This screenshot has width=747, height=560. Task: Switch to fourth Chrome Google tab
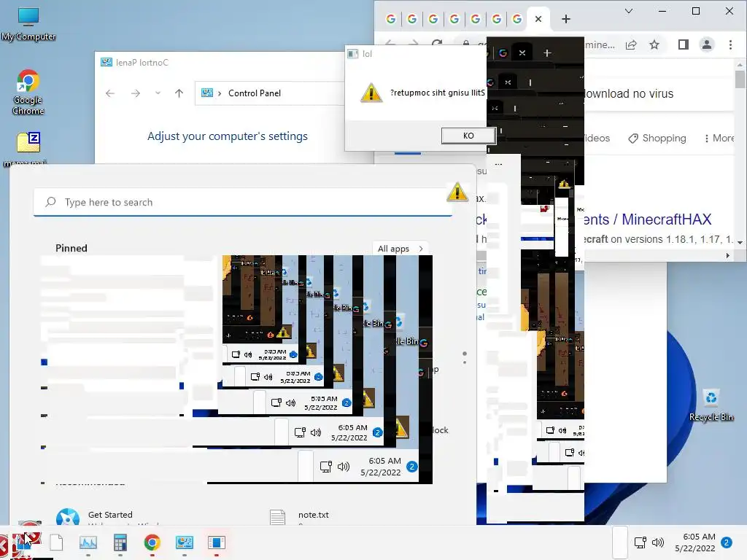[x=454, y=19]
